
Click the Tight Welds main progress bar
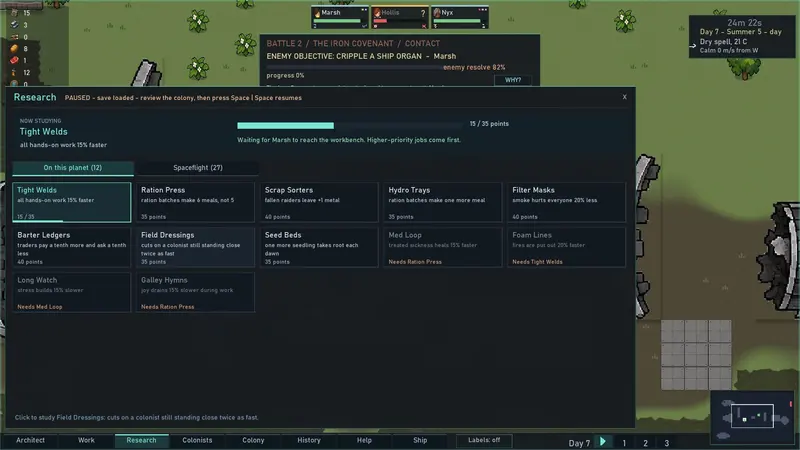tap(350, 126)
